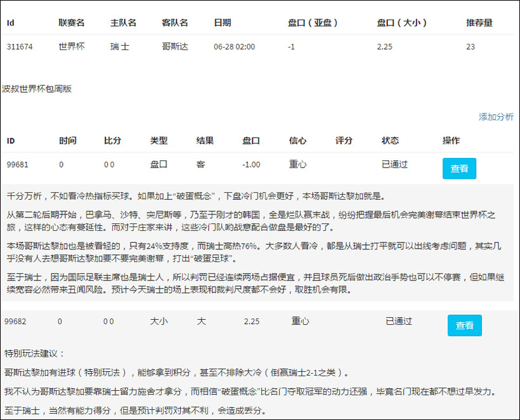The width and height of the screenshot is (520, 420).
Task: Click the 结果 column header
Action: tap(205, 141)
